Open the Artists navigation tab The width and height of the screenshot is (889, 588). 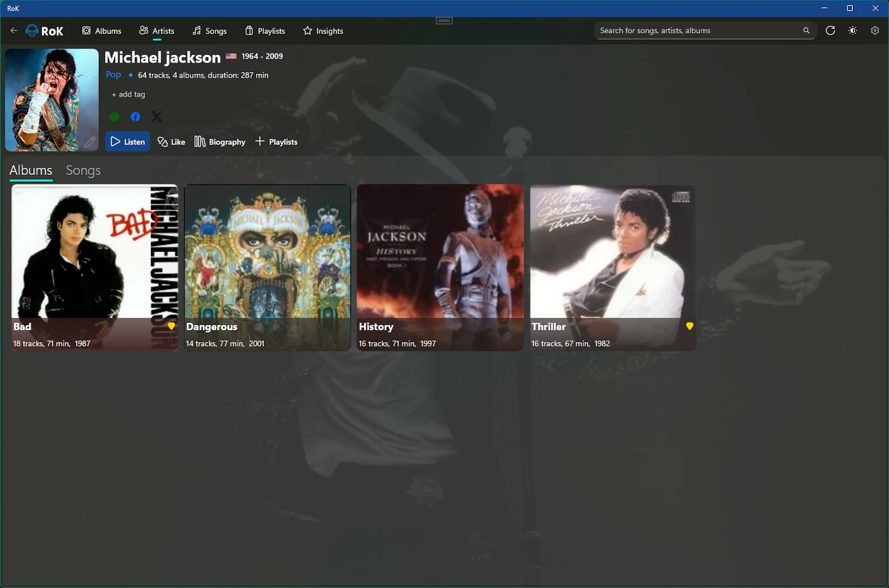click(157, 31)
